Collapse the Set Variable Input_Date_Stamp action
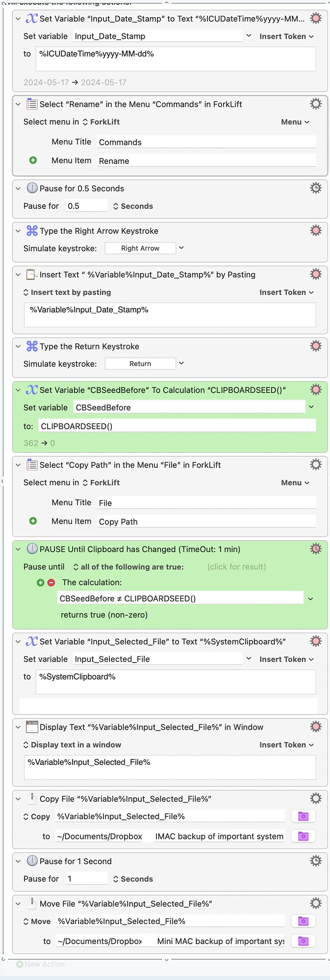The image size is (330, 980). [18, 19]
